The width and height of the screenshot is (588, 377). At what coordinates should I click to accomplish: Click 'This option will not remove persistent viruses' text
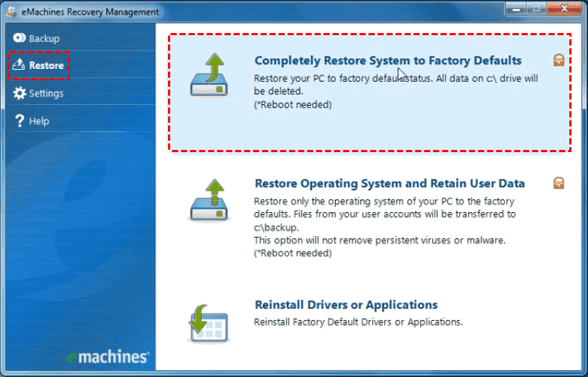click(x=379, y=240)
